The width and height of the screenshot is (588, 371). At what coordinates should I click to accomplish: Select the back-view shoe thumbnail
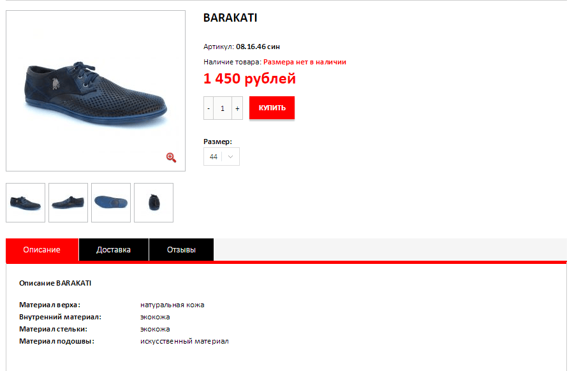click(x=154, y=203)
